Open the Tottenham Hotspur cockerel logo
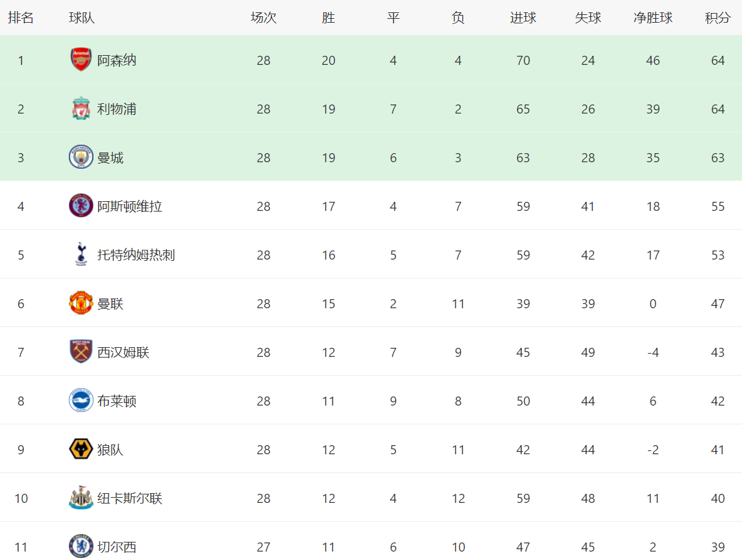Viewport: 742px width, 560px height. coord(81,254)
